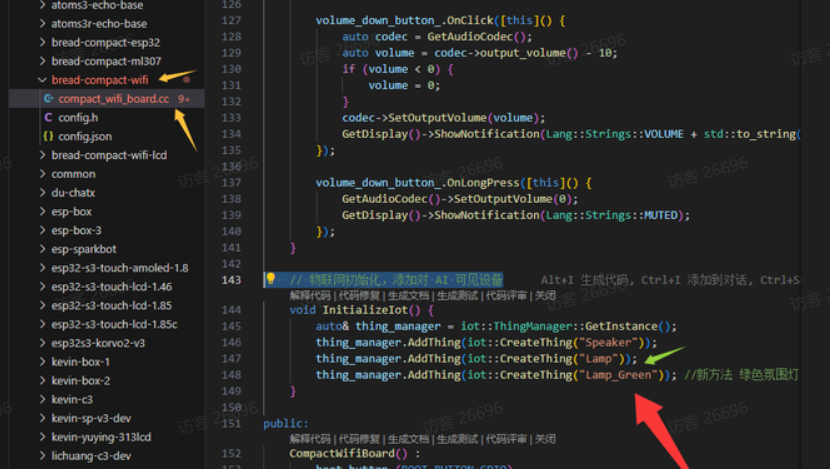
Task: Click 代码评审 above CompactWifiBoard constructor
Action: click(x=507, y=439)
